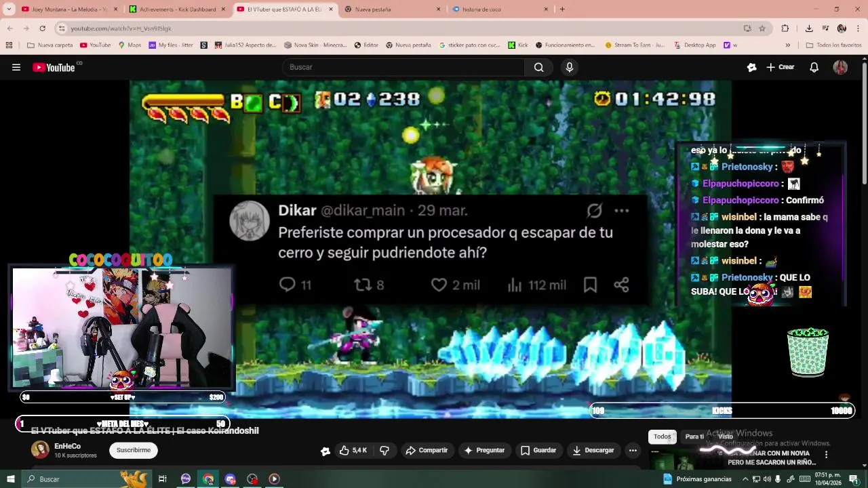The width and height of the screenshot is (868, 488).
Task: Switch to the historia de coco tab
Action: (501, 9)
